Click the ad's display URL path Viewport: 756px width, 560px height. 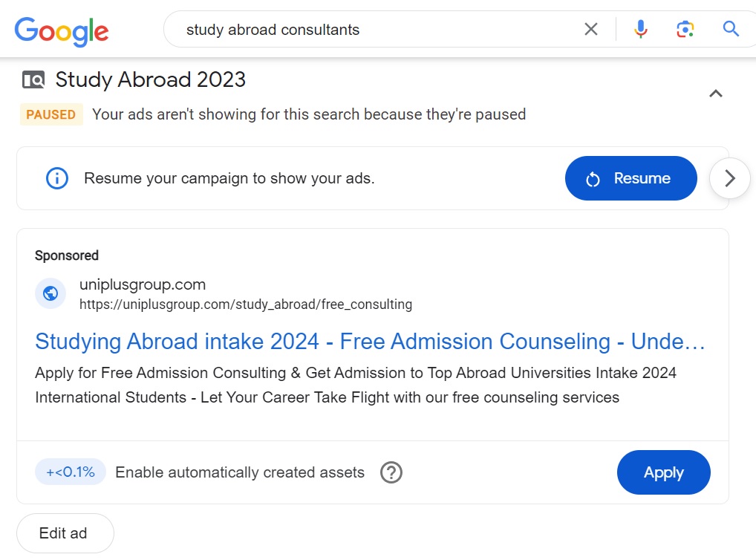click(x=246, y=305)
